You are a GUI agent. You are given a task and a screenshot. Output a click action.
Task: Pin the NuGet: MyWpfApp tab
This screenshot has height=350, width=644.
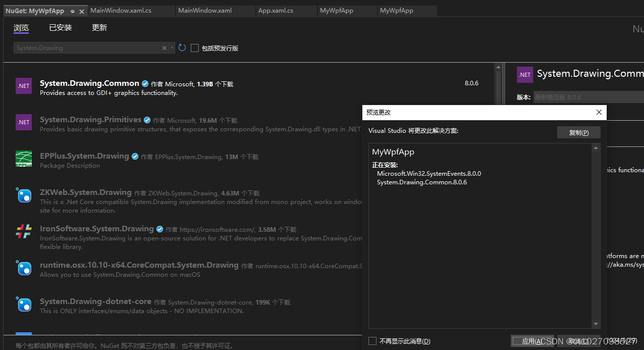click(x=72, y=11)
